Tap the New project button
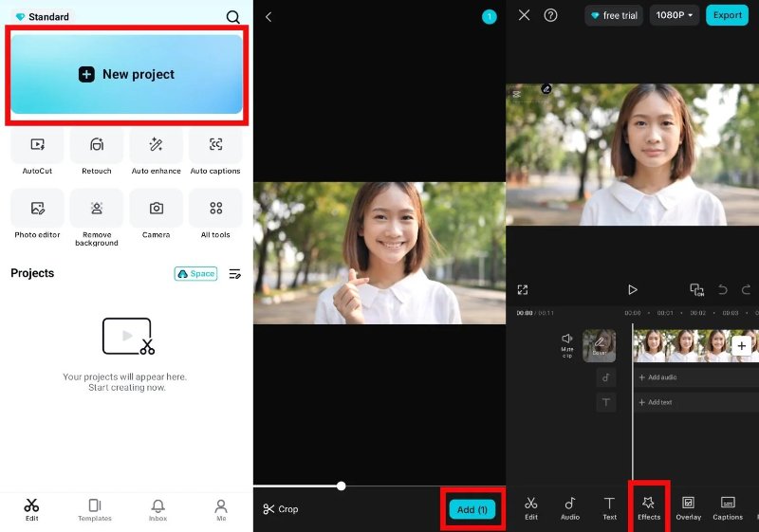The height and width of the screenshot is (532, 759). (127, 74)
